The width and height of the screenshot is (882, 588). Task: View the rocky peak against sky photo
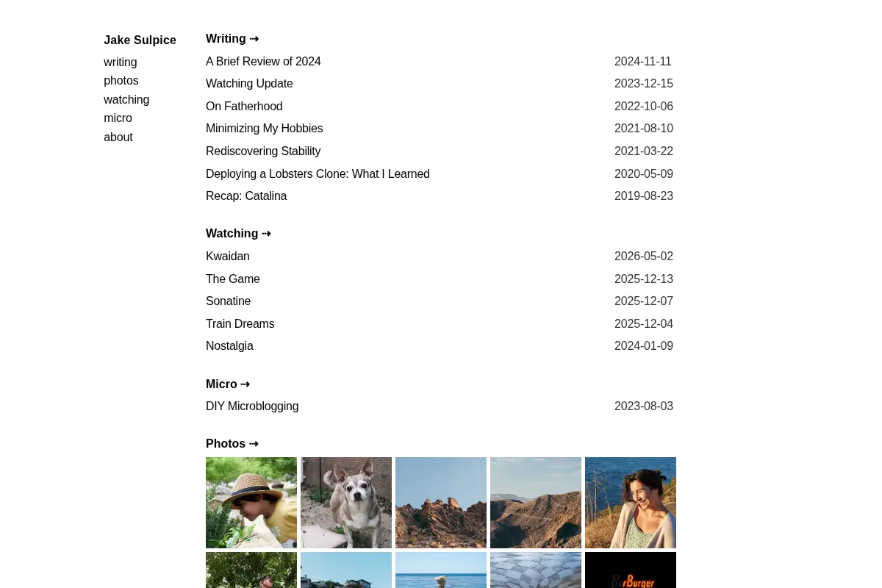pyautogui.click(x=441, y=503)
